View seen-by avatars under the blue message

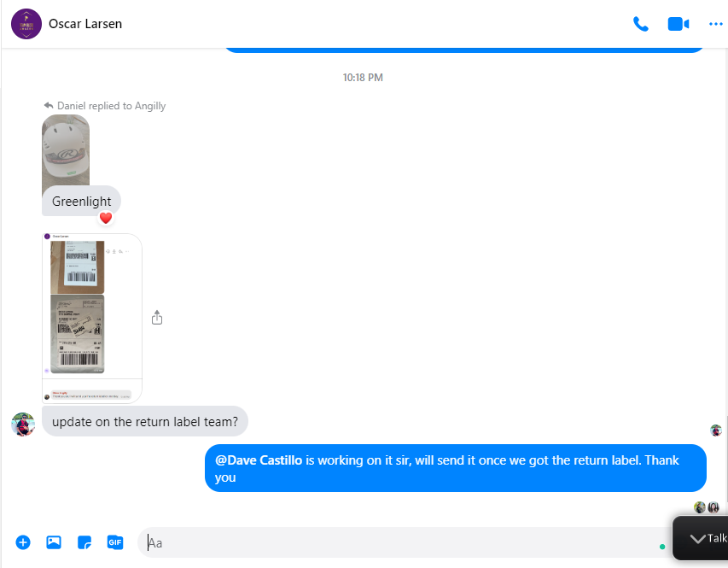707,507
